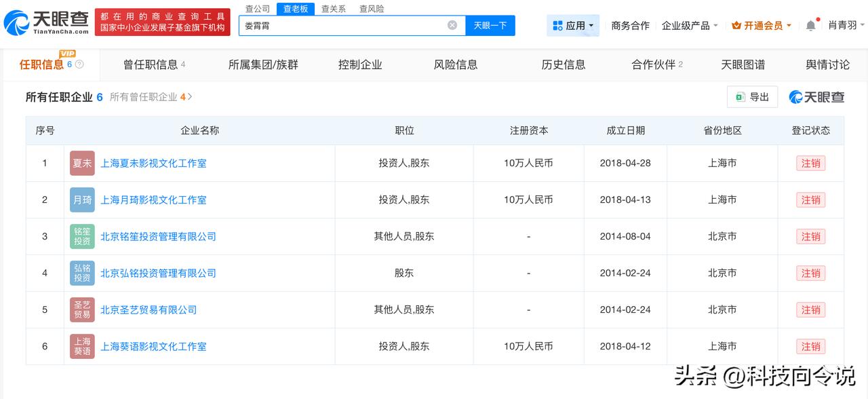Screen dimensions: 868x399
Task: Clear the search box with the X icon
Action: coord(452,24)
